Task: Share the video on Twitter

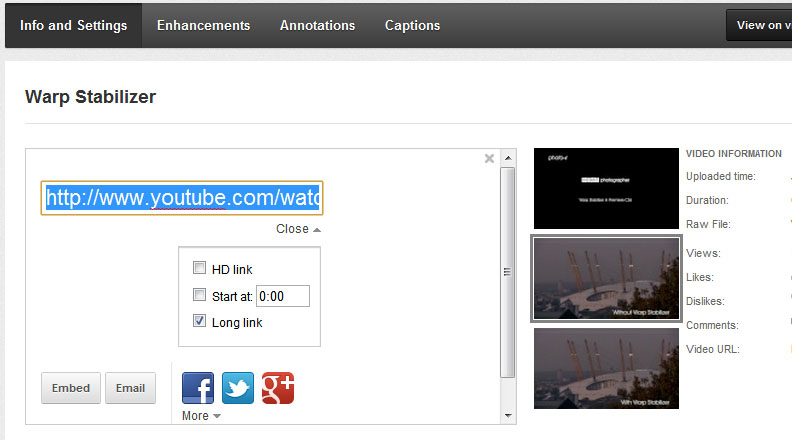Action: [x=238, y=388]
